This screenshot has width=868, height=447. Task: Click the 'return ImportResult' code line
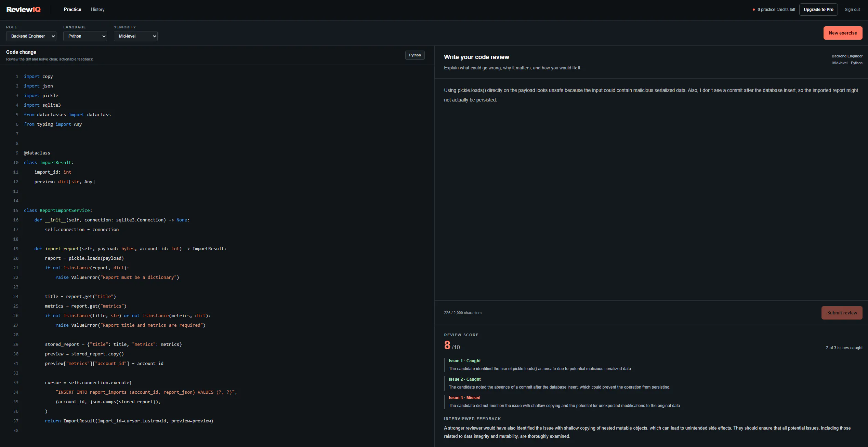point(129,421)
